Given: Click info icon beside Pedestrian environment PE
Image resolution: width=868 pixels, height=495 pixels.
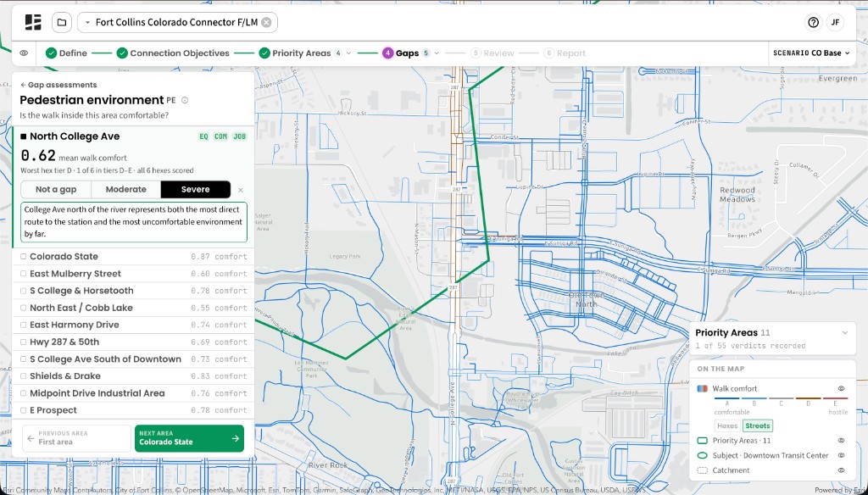Looking at the screenshot, I should pos(185,100).
